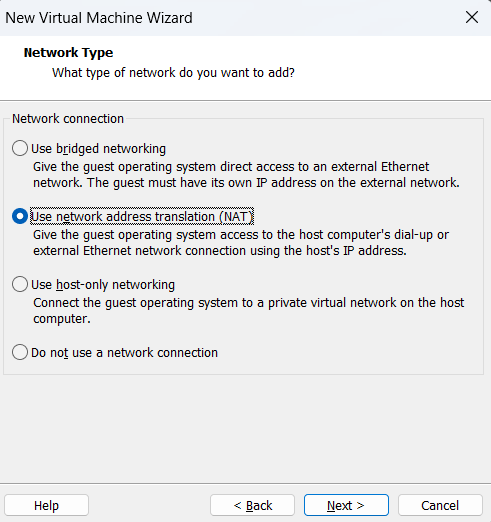Click the NAT description about host's IP address
491x522 pixels.
pyautogui.click(x=241, y=243)
